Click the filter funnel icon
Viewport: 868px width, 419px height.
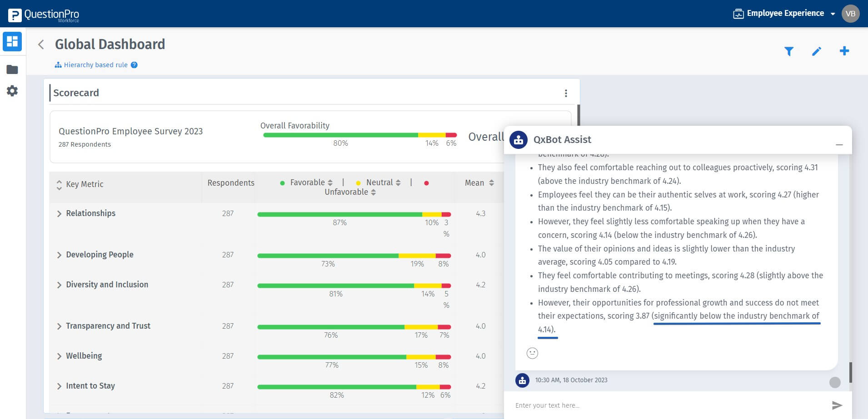789,51
